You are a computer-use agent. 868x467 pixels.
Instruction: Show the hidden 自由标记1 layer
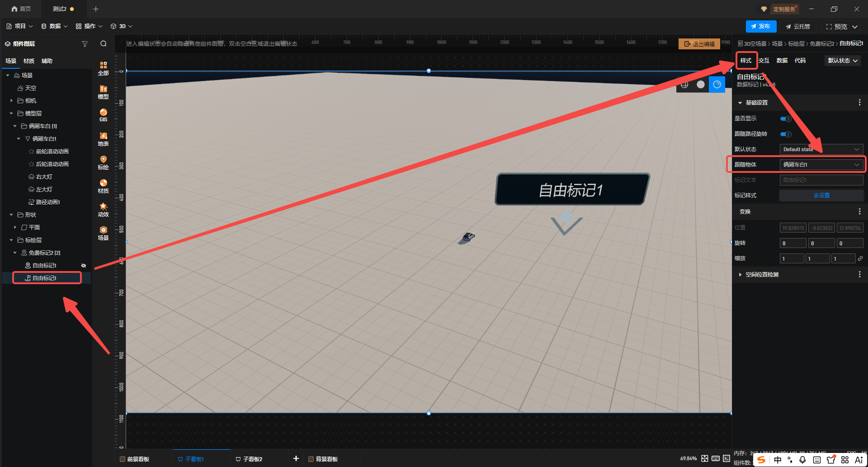tap(84, 266)
